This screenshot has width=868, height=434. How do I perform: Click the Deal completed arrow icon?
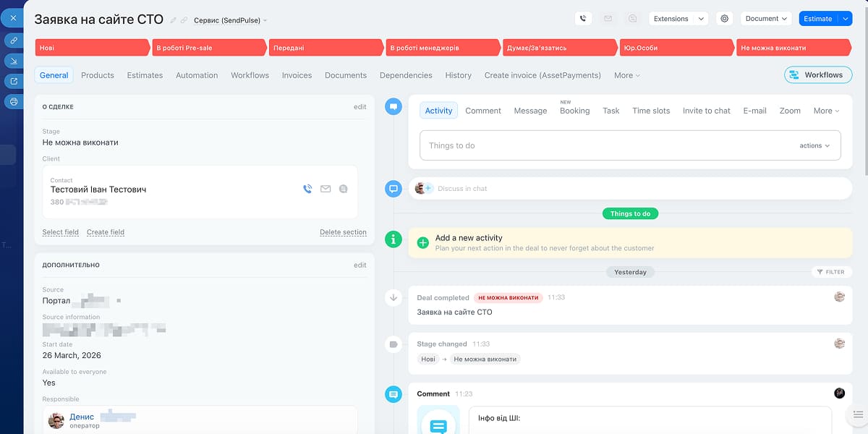[393, 297]
